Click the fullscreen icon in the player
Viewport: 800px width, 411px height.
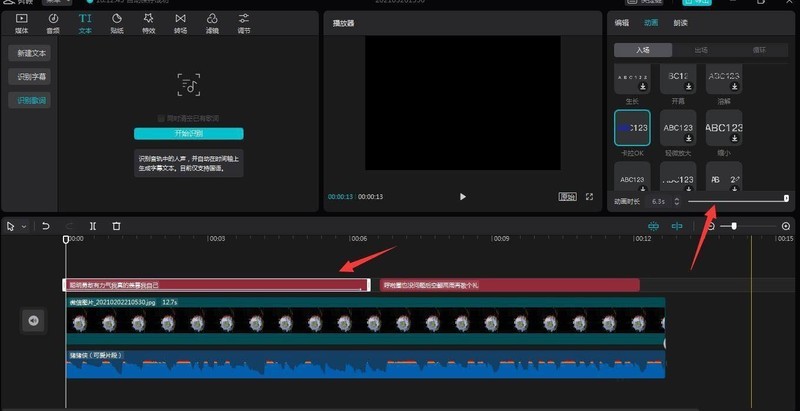(x=589, y=196)
